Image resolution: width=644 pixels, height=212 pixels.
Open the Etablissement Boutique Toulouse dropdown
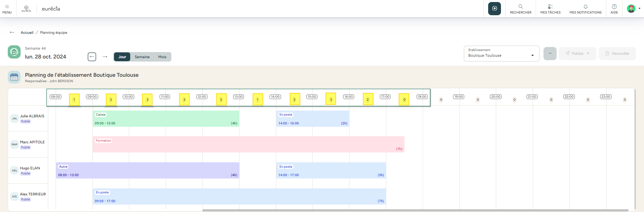point(502,53)
